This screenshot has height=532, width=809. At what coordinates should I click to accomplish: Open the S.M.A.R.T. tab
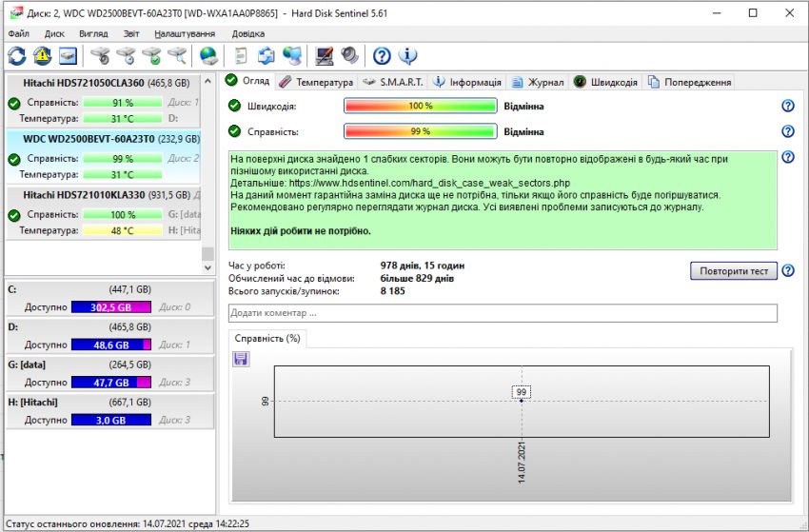tap(393, 82)
